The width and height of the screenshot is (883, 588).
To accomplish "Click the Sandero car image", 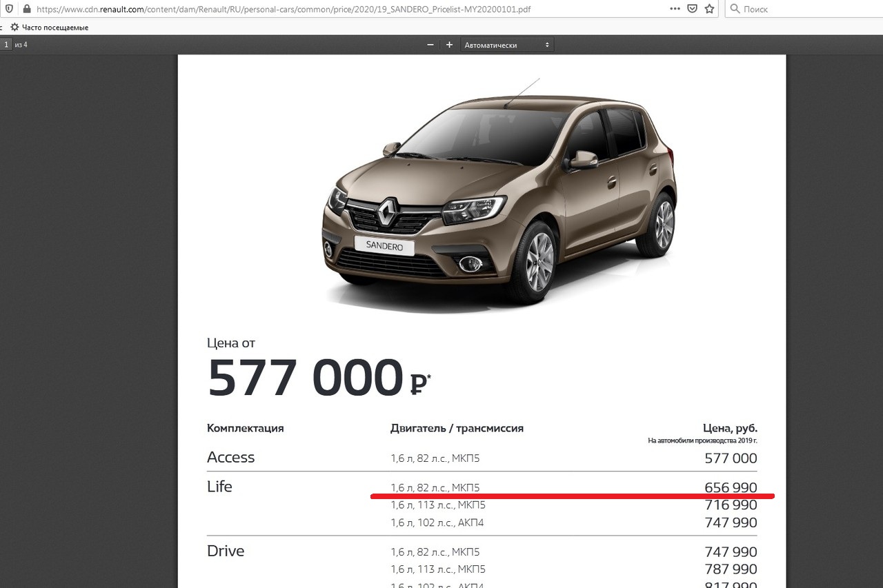I will click(x=499, y=198).
